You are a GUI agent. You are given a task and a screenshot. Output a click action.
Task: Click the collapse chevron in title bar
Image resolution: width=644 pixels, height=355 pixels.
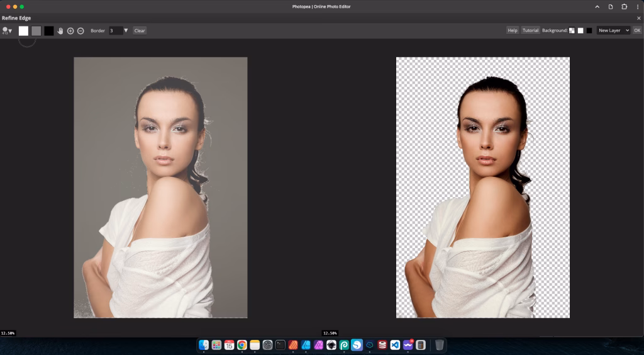click(597, 6)
